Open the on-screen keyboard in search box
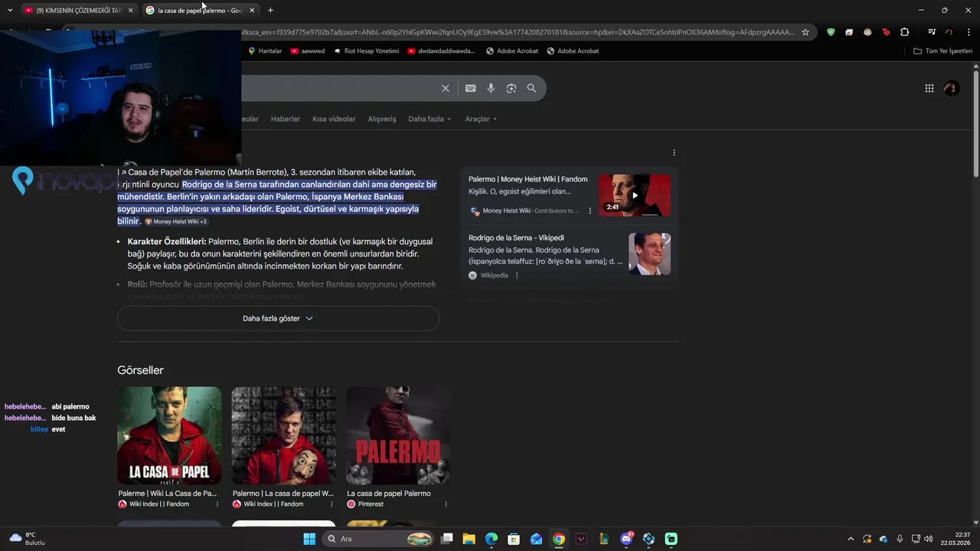Viewport: 980px width, 551px height. [x=471, y=88]
